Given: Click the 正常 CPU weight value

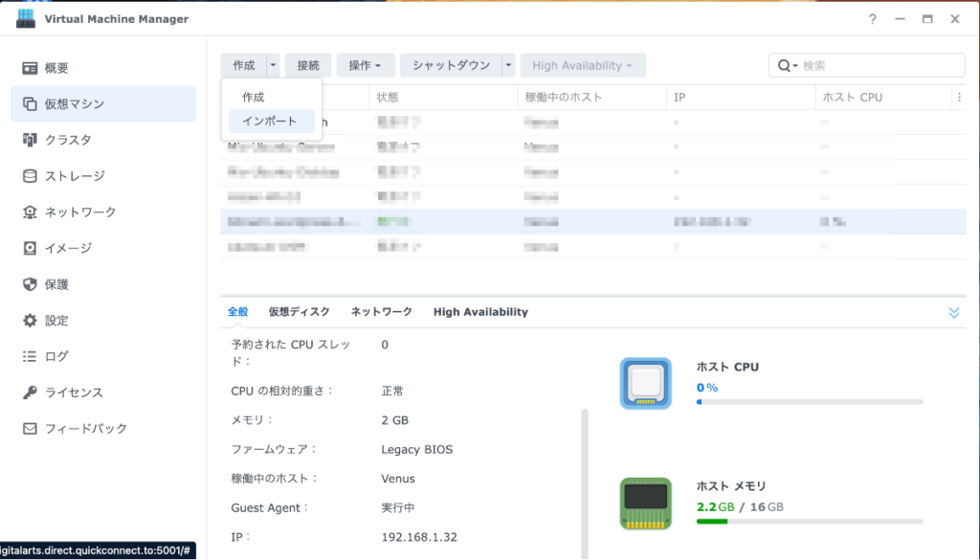Looking at the screenshot, I should point(392,392).
